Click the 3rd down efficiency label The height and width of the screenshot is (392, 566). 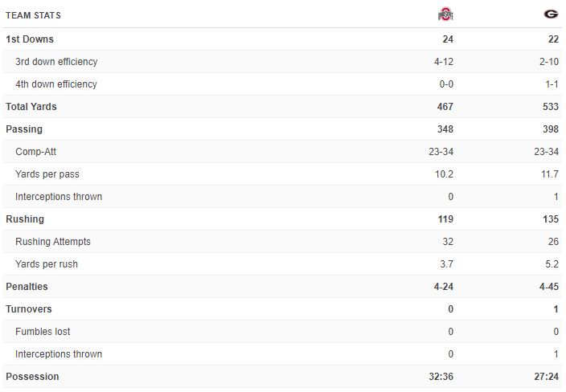(56, 62)
